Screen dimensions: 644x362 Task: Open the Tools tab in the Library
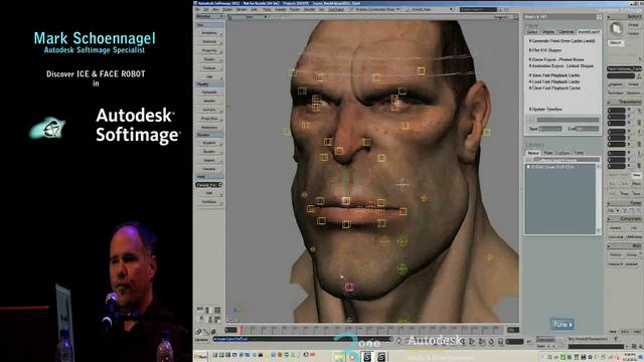[x=579, y=153]
